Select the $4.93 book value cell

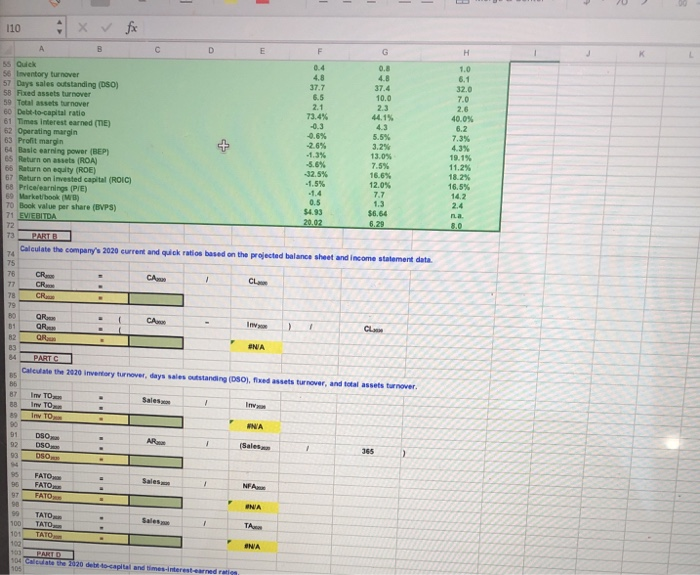[x=313, y=212]
